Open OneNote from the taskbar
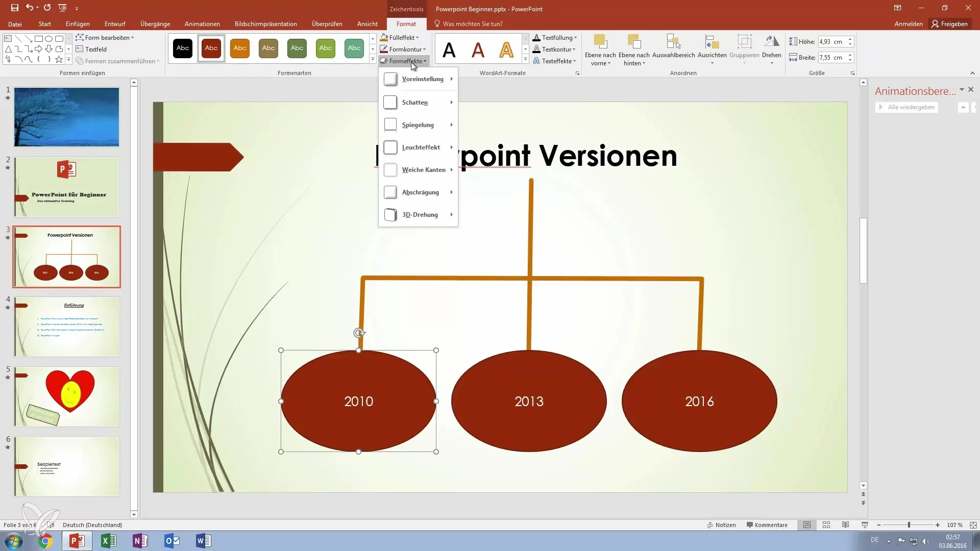 pos(140,541)
